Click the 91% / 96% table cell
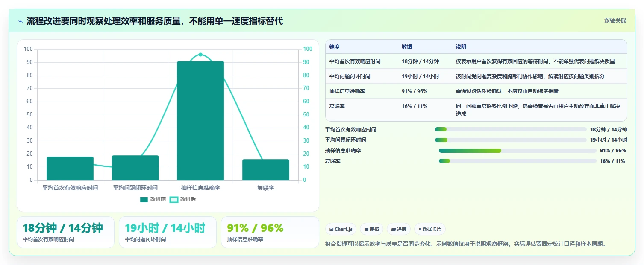The height and width of the screenshot is (265, 644). coord(415,91)
